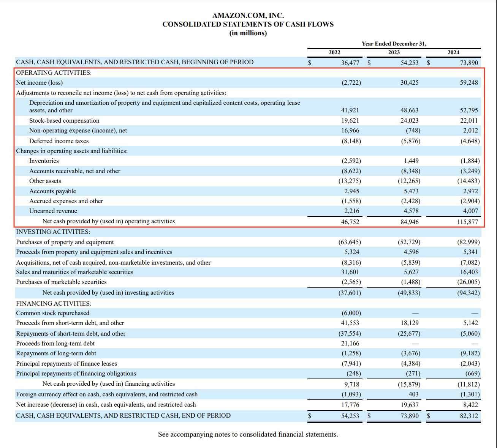This screenshot has width=497, height=448.
Task: Select 'Purchases of marketable securities' label
Action: (61, 282)
